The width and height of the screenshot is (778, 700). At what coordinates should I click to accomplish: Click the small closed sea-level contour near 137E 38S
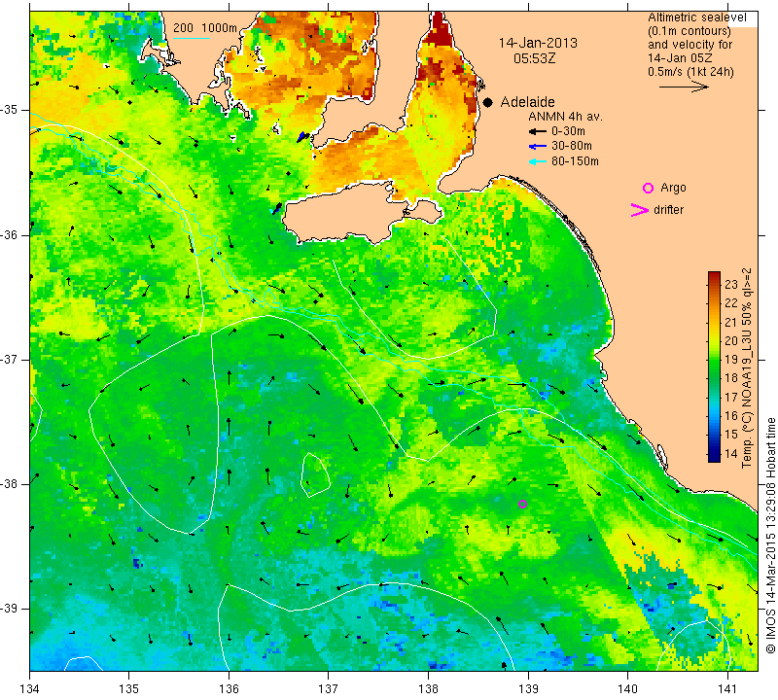point(315,474)
